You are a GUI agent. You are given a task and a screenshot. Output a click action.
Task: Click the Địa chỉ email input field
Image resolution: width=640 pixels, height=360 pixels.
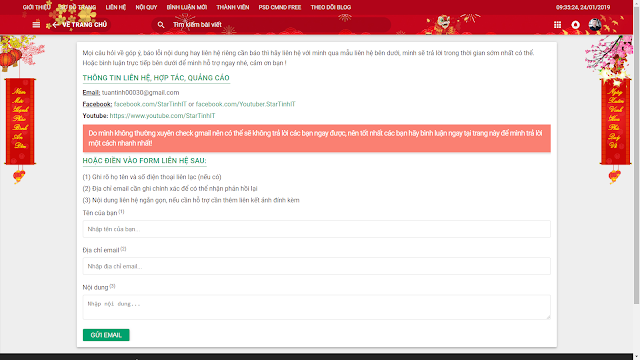[x=316, y=266]
